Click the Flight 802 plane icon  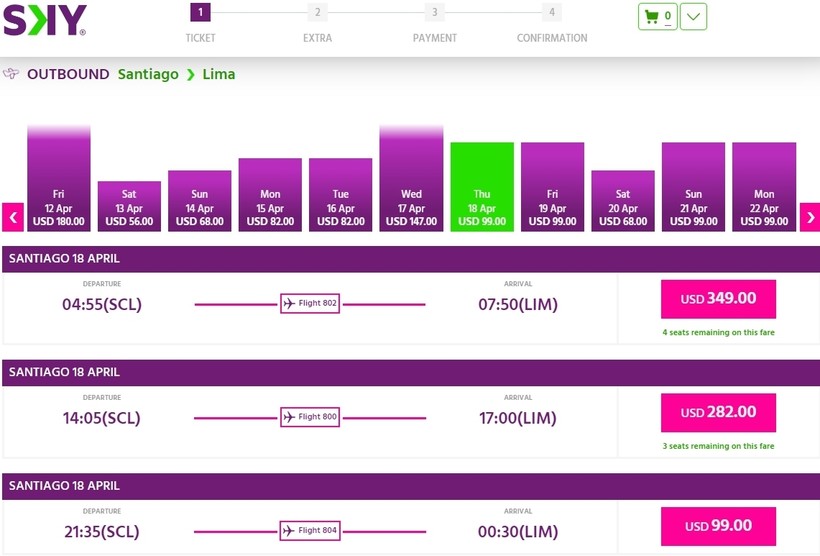pos(290,303)
